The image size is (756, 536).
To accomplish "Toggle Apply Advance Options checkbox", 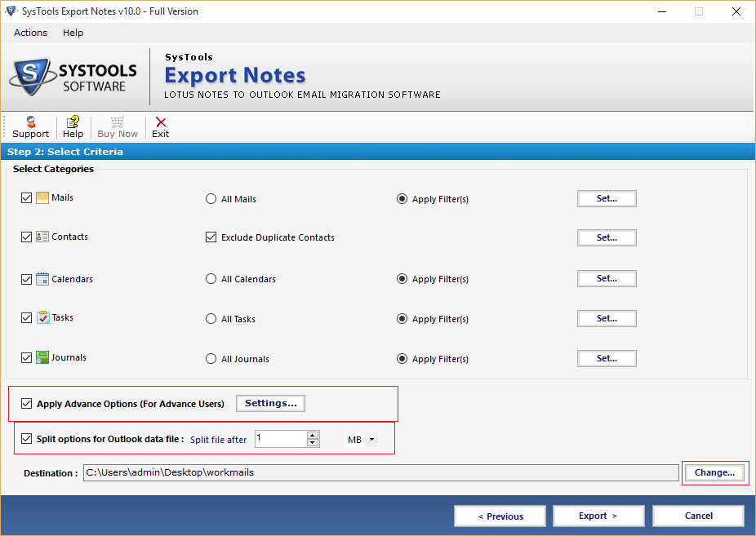I will click(26, 404).
